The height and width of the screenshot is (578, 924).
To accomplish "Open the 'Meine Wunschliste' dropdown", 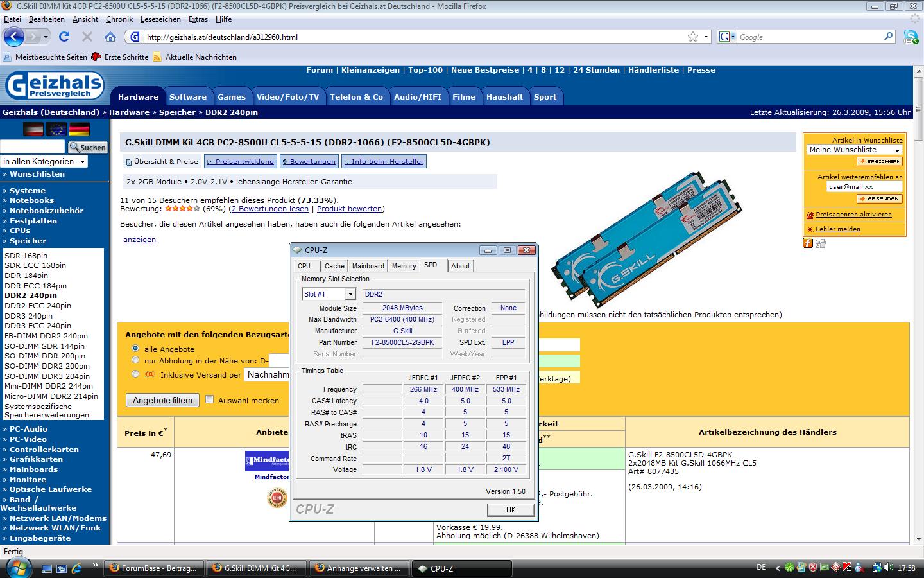I will 855,150.
